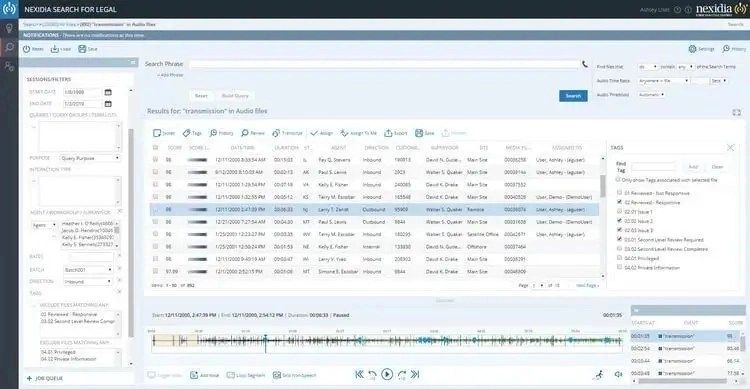Screen dimensions: 750x389
Task: Go to the next results page link
Action: (587, 285)
